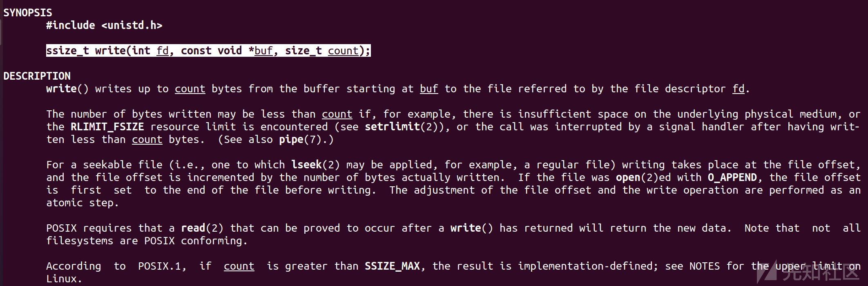The image size is (868, 286).
Task: Click the underlined buf in the prototype
Action: pos(263,51)
